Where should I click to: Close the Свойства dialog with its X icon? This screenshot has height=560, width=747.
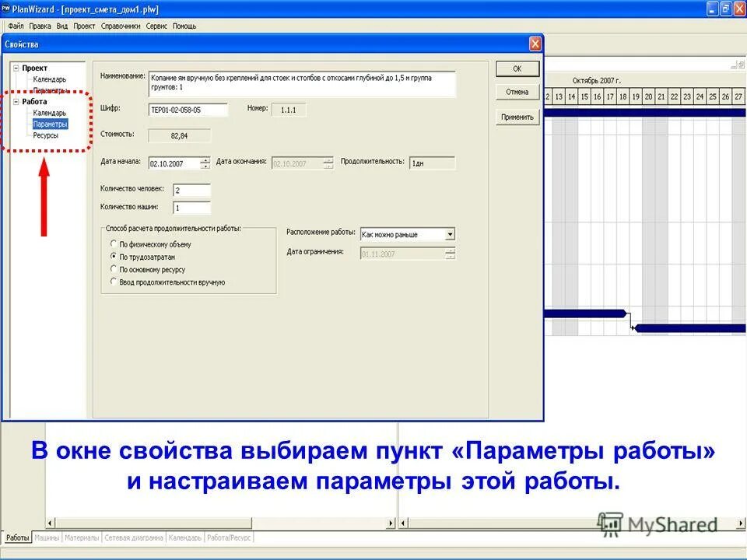pos(535,44)
